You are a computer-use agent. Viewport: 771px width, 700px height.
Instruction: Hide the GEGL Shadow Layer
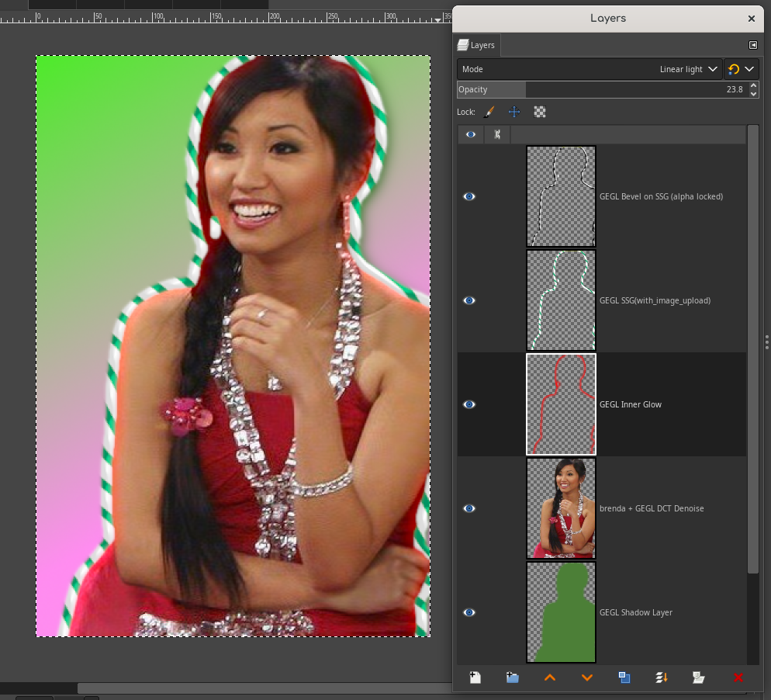469,612
